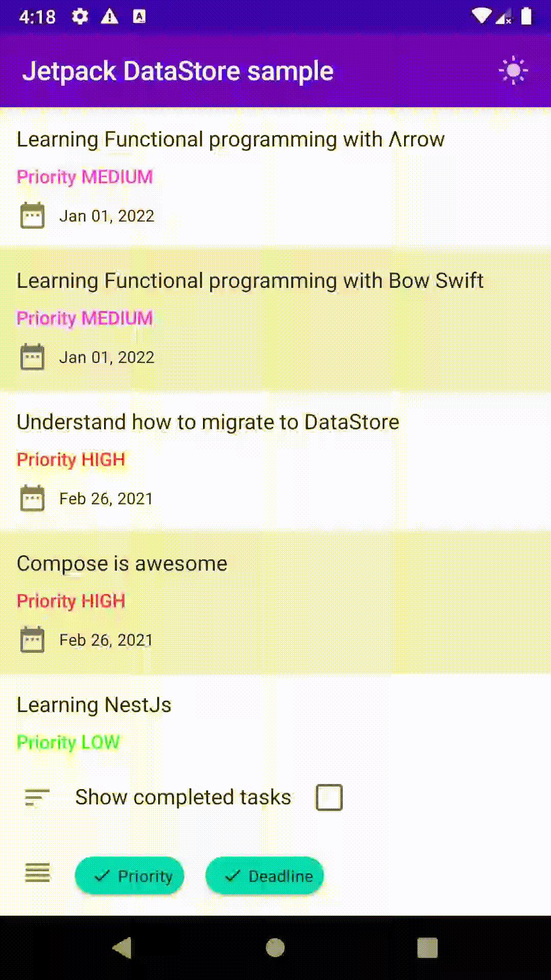Select the Compose is awesome task
551x980 pixels.
pyautogui.click(x=122, y=564)
